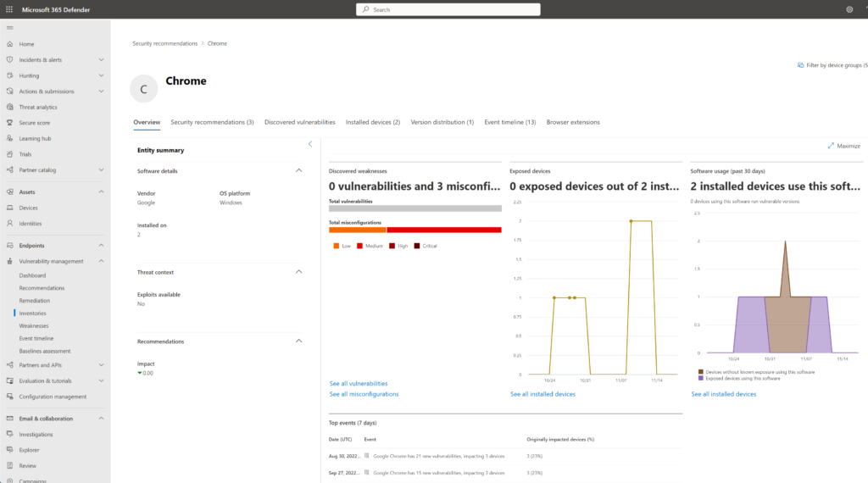Collapse the Assets section chevron
Viewport: 868px width, 483px height.
101,192
